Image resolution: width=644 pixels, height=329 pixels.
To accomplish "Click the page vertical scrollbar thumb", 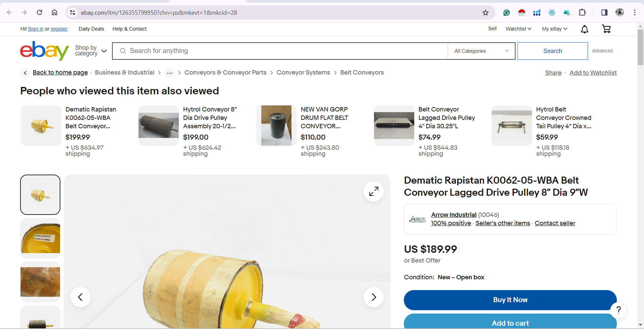I will 640,47.
